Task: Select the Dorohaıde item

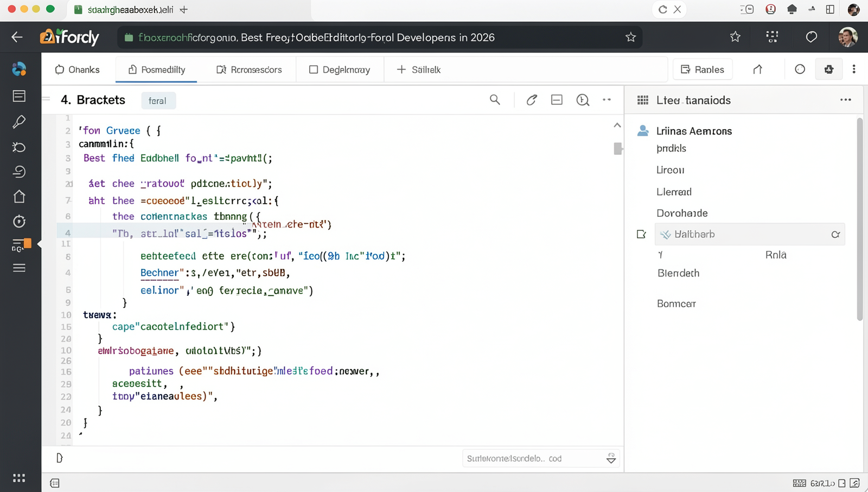Action: [682, 213]
